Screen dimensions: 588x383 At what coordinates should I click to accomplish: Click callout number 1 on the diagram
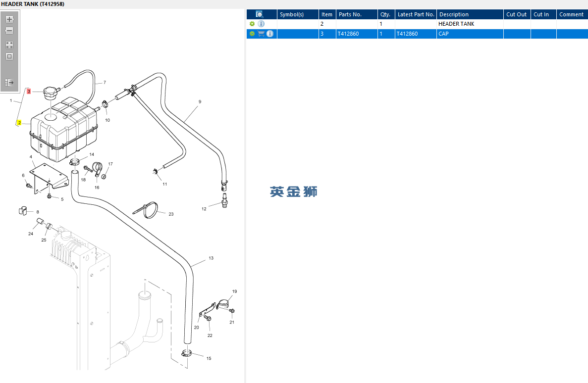(x=11, y=100)
